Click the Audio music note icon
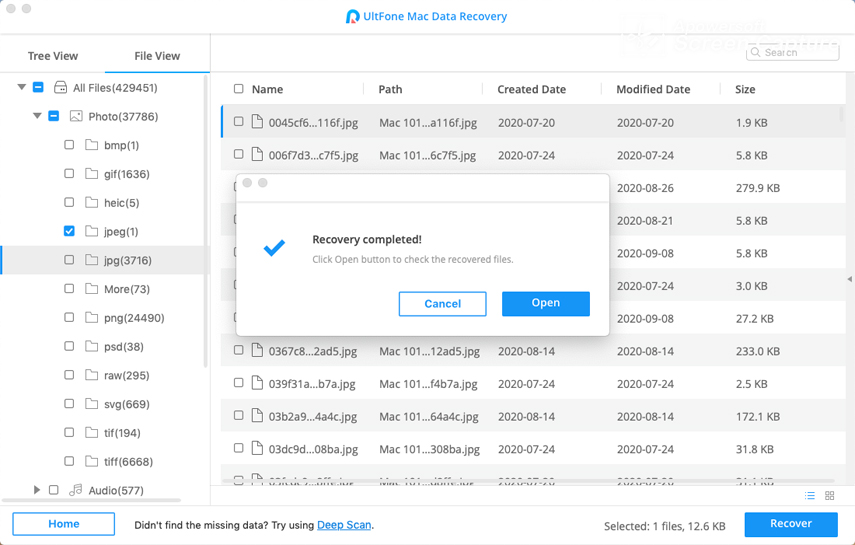855x545 pixels. (x=76, y=490)
